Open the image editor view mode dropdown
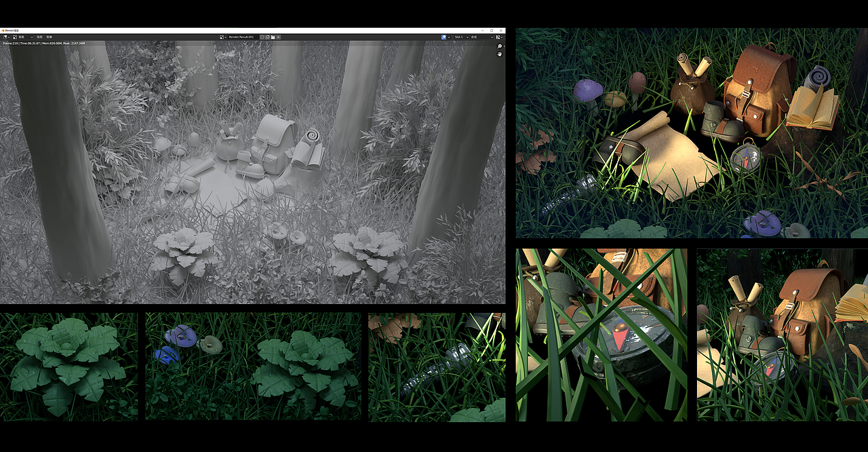The width and height of the screenshot is (868, 452). [x=24, y=37]
